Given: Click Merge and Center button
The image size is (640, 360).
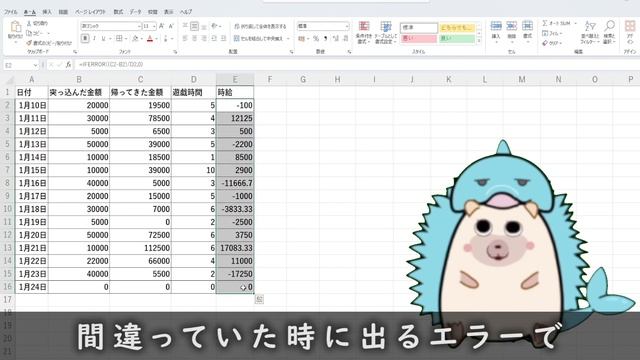Looking at the screenshot, I should [259, 38].
